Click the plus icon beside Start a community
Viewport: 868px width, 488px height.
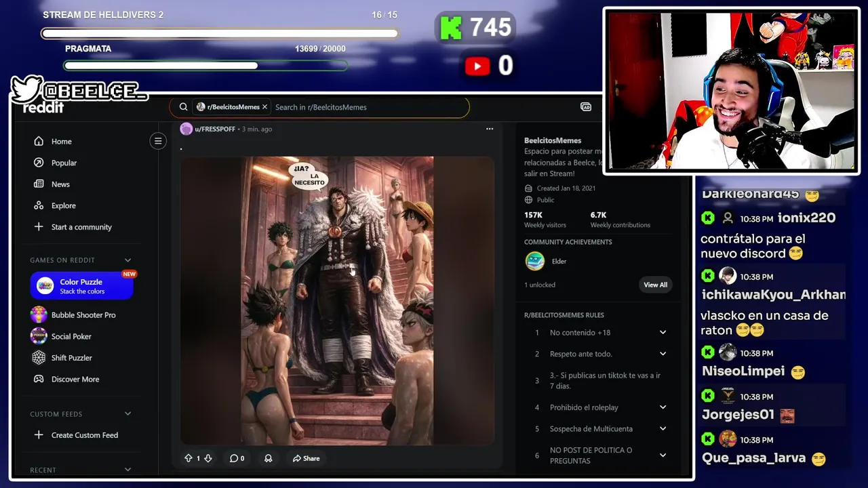point(39,227)
